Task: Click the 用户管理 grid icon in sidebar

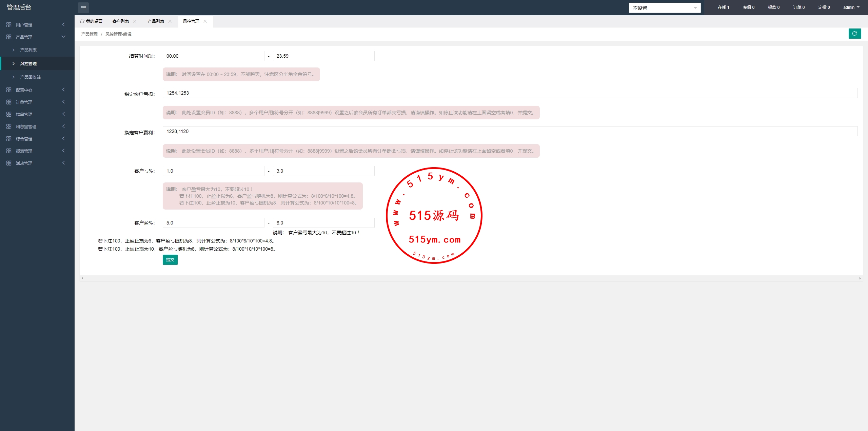Action: (x=9, y=25)
